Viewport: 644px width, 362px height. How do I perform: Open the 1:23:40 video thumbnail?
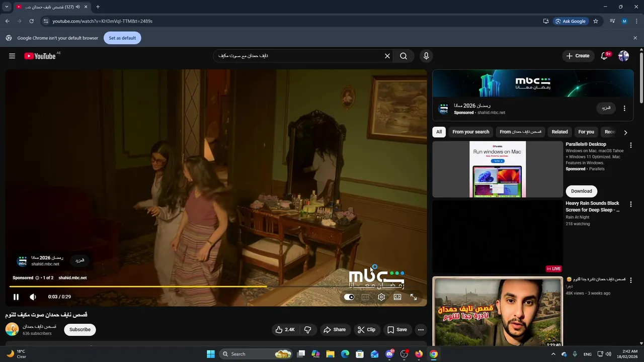[x=498, y=312]
